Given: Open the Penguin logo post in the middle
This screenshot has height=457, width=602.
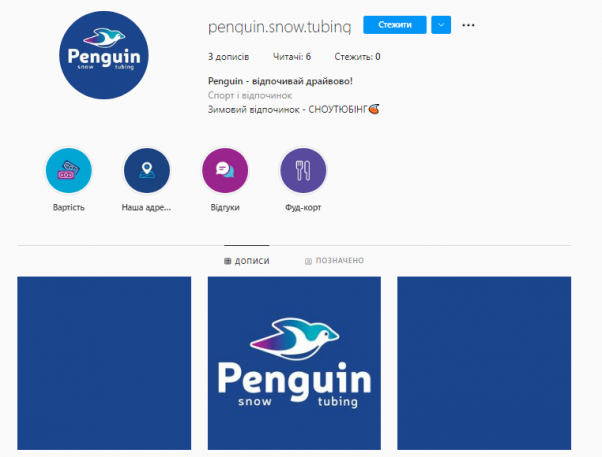Looking at the screenshot, I should coord(294,363).
